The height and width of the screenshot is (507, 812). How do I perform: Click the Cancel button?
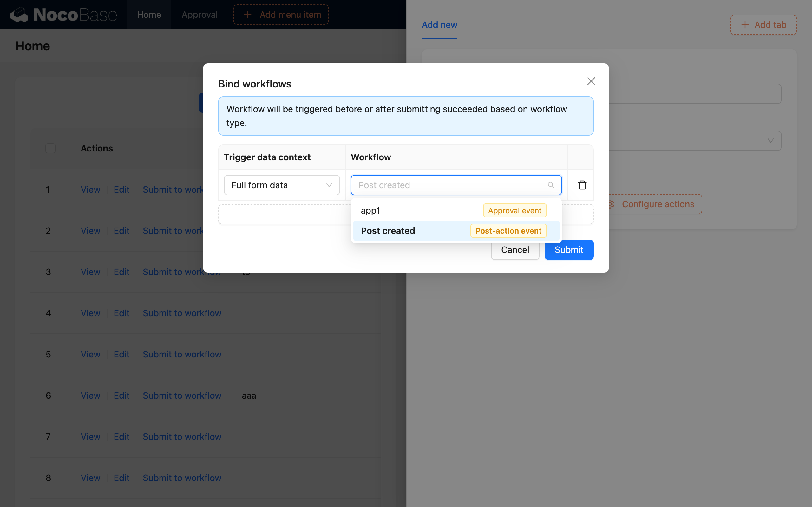pos(515,249)
